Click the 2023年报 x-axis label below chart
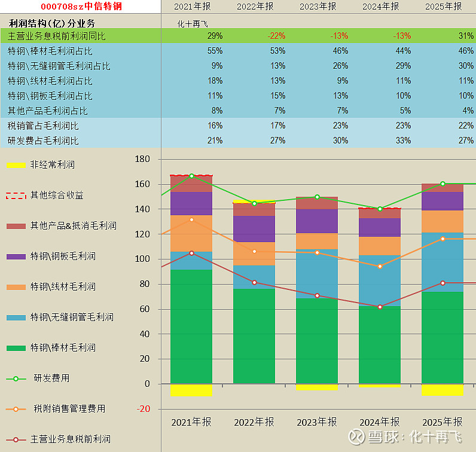Viewport: 476px width, 452px height. coord(317,422)
